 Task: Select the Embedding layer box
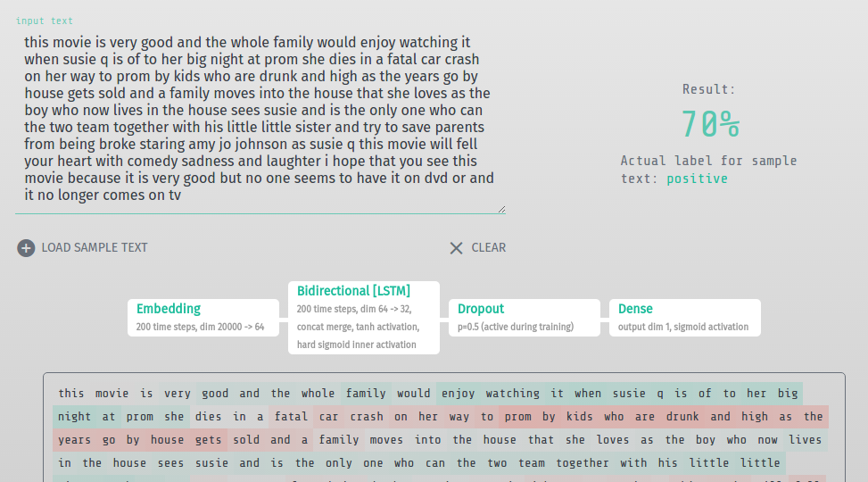pyautogui.click(x=203, y=318)
